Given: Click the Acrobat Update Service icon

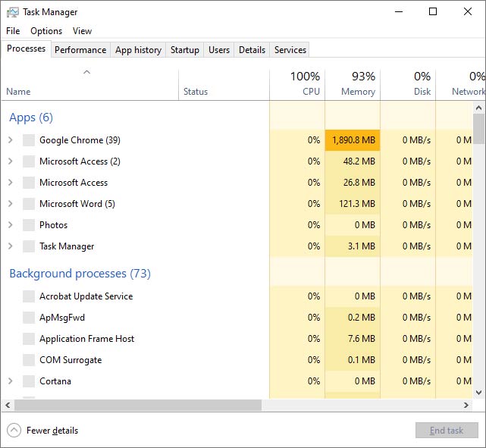Looking at the screenshot, I should (x=29, y=296).
